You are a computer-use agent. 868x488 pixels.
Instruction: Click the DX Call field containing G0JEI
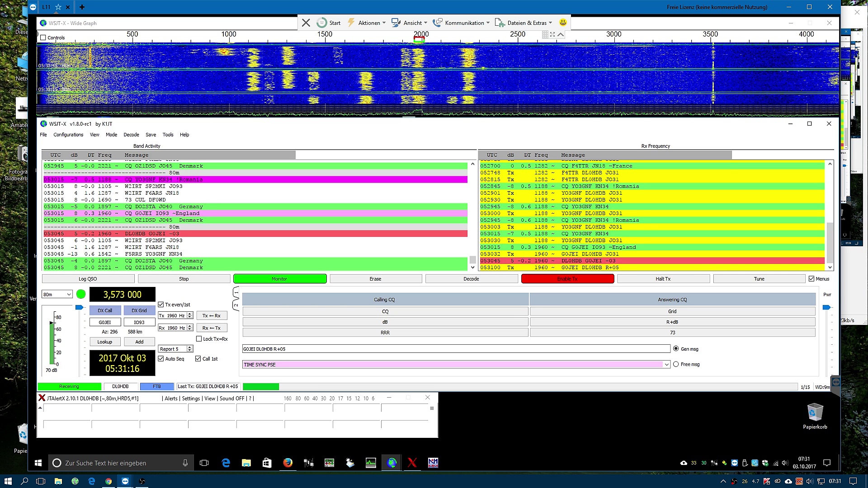pos(105,322)
